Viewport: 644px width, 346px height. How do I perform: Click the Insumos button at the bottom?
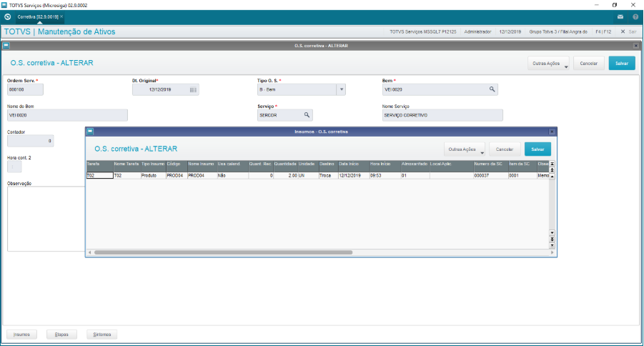pos(21,335)
